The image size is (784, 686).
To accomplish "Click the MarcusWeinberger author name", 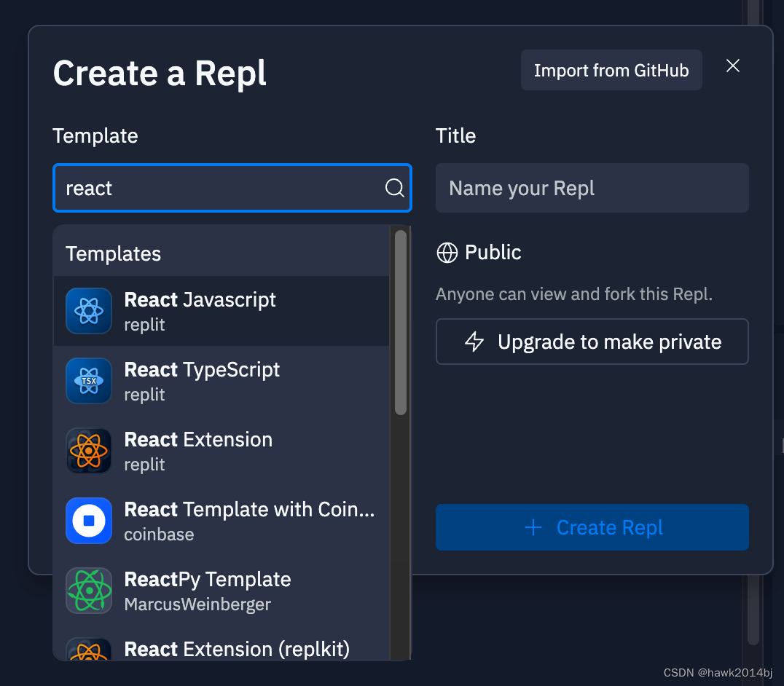I will pyautogui.click(x=197, y=604).
